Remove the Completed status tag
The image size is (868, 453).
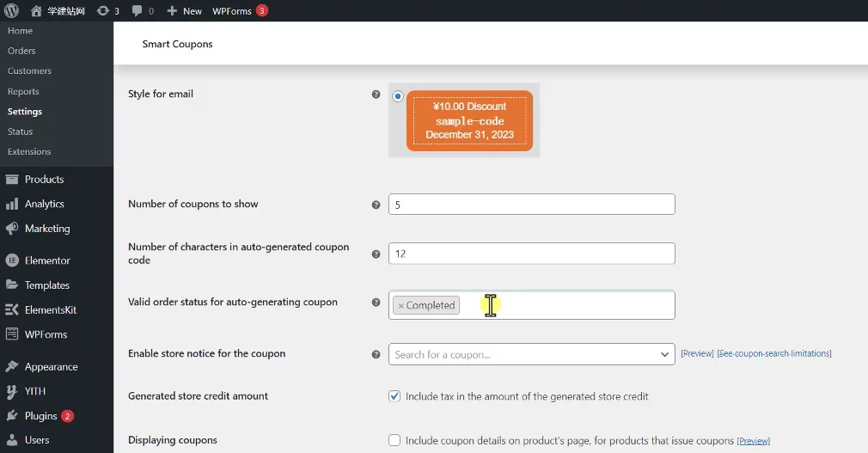click(x=400, y=305)
